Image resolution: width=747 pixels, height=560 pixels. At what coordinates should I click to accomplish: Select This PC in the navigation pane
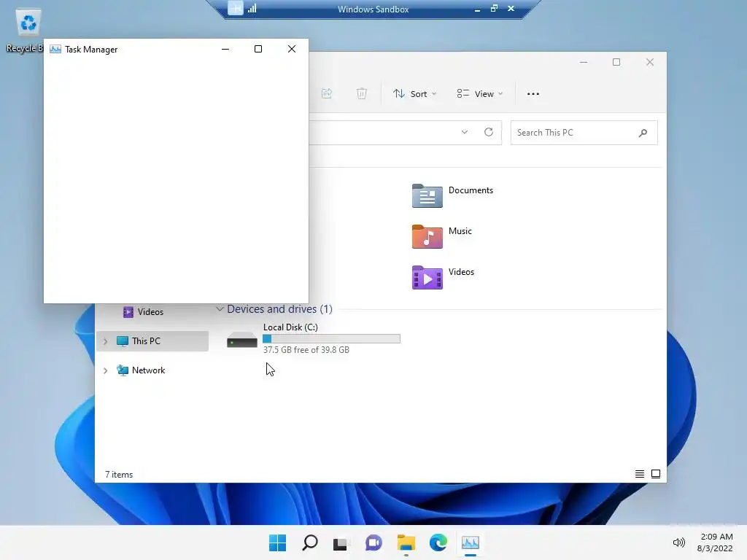point(152,341)
